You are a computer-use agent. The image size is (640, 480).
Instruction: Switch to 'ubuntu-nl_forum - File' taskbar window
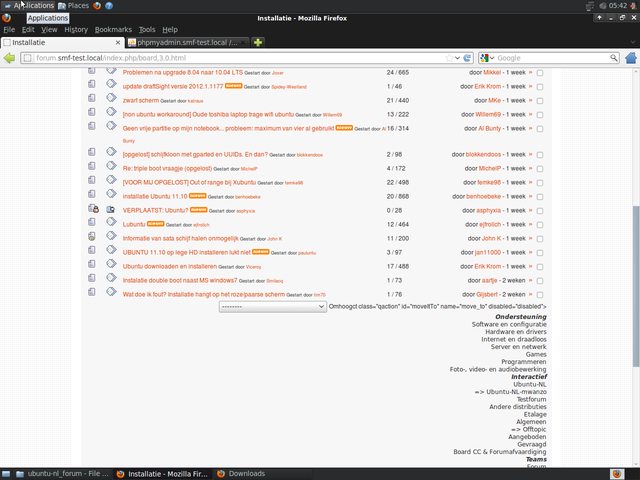tap(62, 474)
